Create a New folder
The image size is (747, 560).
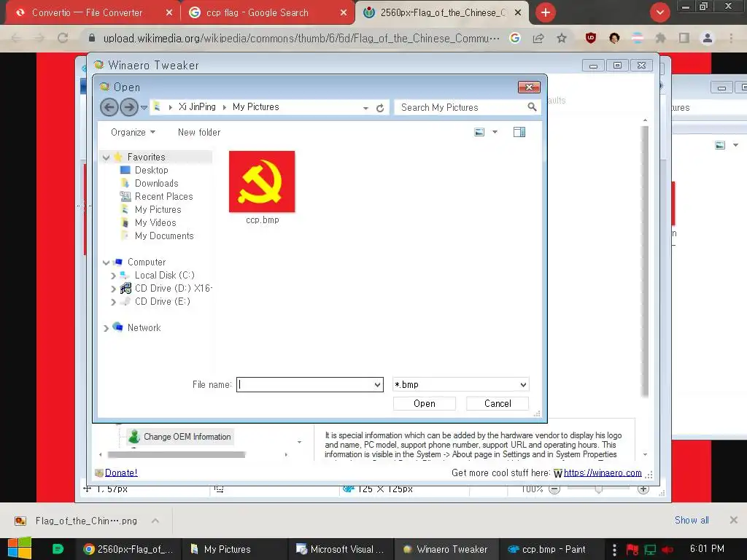coord(199,133)
